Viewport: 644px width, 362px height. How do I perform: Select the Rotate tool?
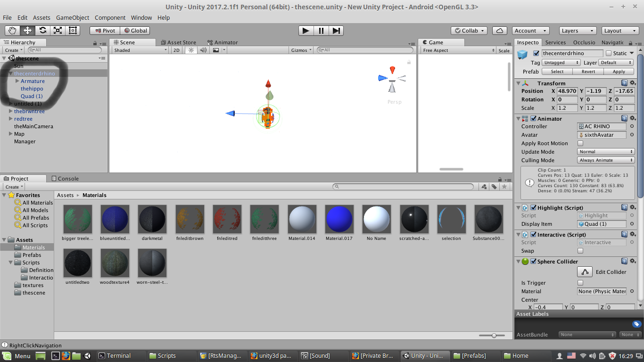[x=43, y=31]
